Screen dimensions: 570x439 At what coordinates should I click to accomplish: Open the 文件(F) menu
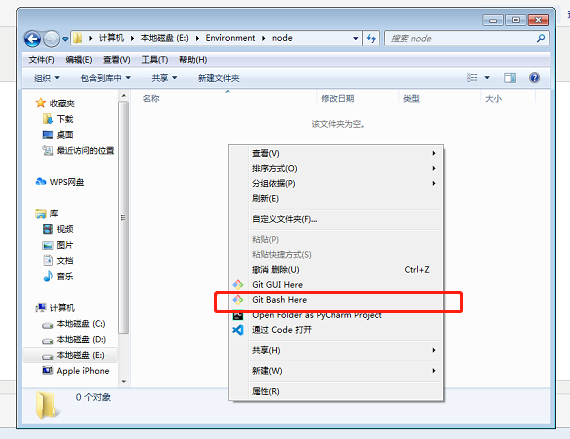point(41,60)
